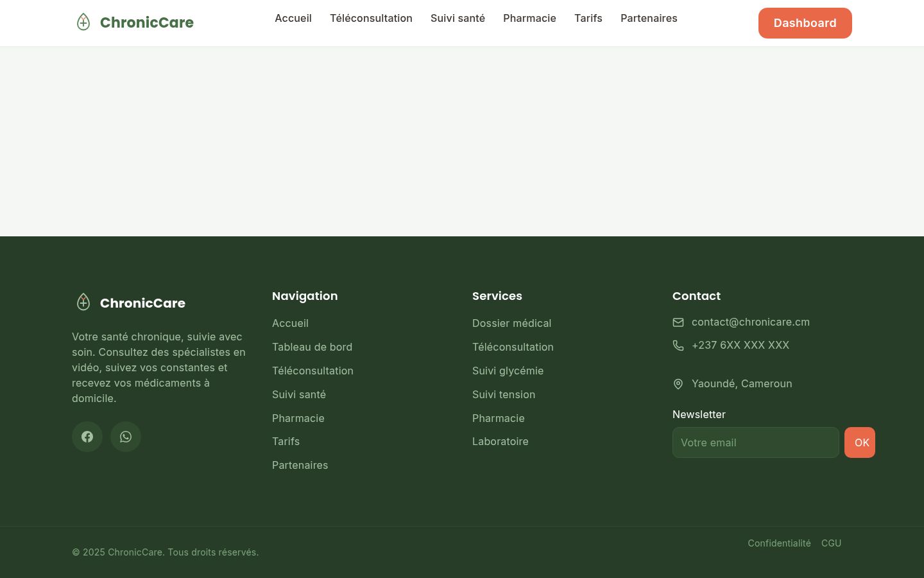Open footer Navigation Téléconsultation link

point(312,371)
